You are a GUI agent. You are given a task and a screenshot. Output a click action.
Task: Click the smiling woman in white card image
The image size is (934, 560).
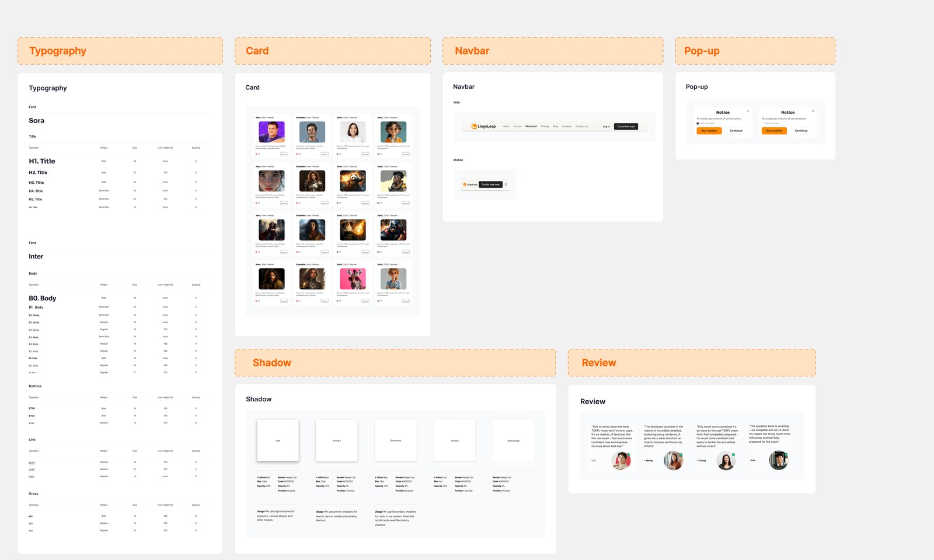(x=353, y=132)
